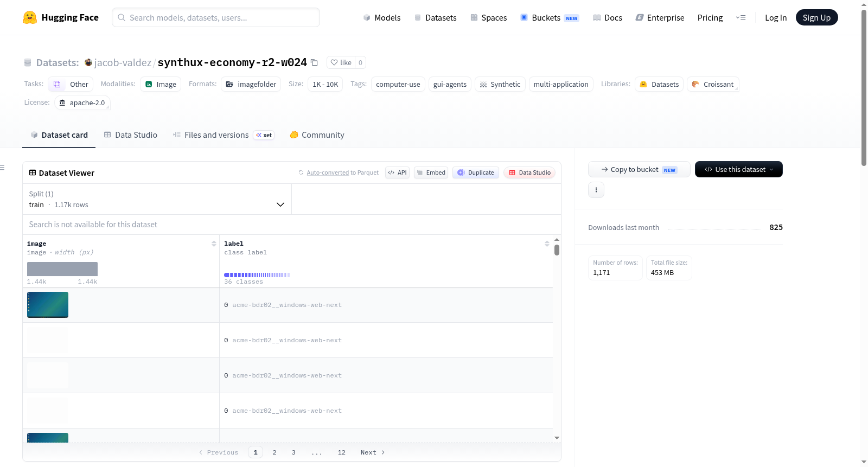868x467 pixels.
Task: Go to Spaces in the navbar
Action: 489,17
